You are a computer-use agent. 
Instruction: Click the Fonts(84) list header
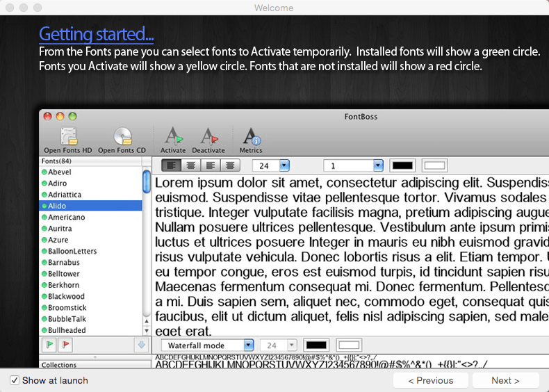pos(90,161)
